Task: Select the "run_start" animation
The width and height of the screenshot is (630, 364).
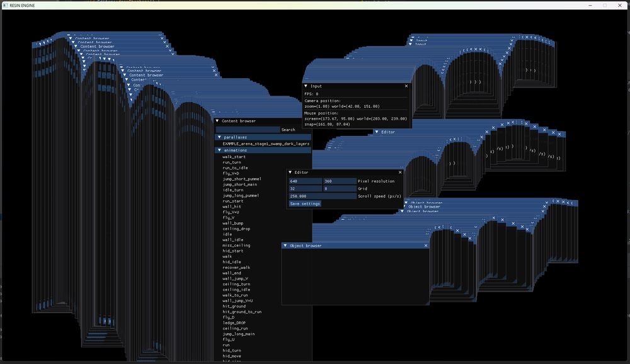Action: [x=233, y=202]
